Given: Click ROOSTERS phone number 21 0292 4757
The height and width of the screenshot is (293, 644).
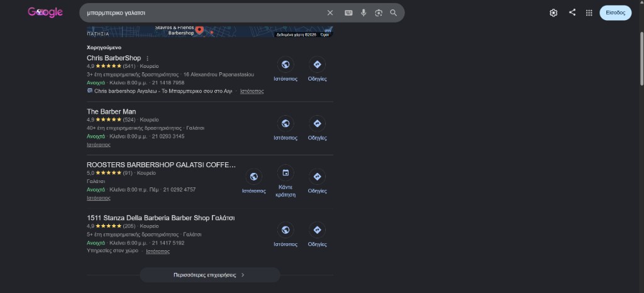Looking at the screenshot, I should coord(179,190).
